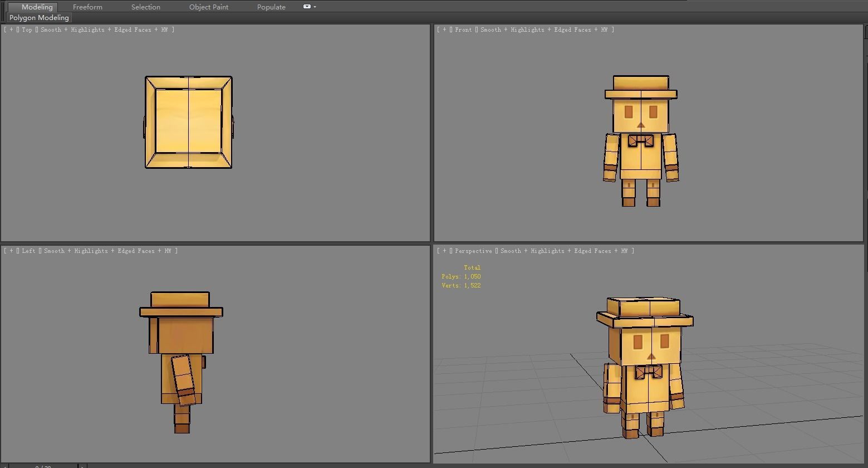
Task: Select the character's bow tie in the Front viewport
Action: pyautogui.click(x=641, y=140)
